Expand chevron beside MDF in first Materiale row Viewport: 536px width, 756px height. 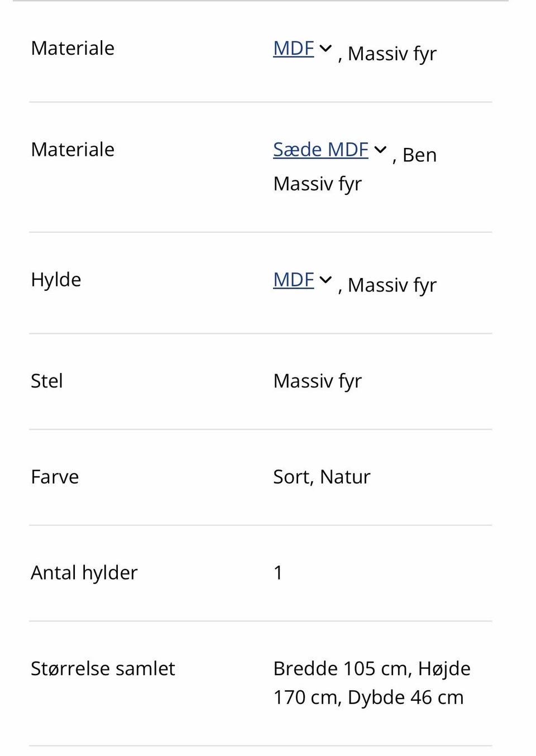(x=326, y=49)
